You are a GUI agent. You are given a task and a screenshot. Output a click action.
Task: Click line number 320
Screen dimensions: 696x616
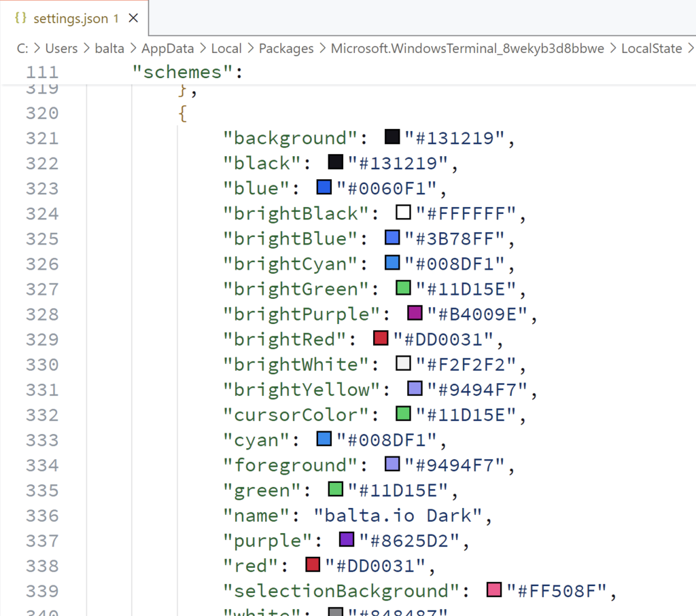click(x=42, y=113)
